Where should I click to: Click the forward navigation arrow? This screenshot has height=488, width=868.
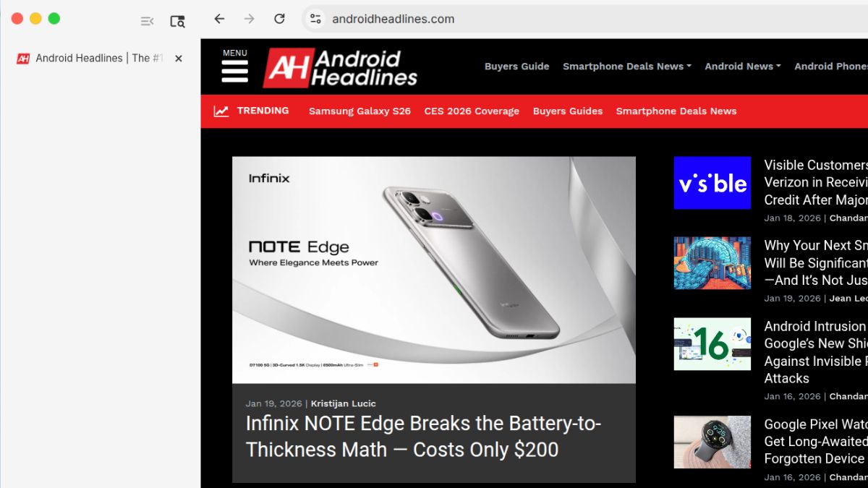click(249, 19)
